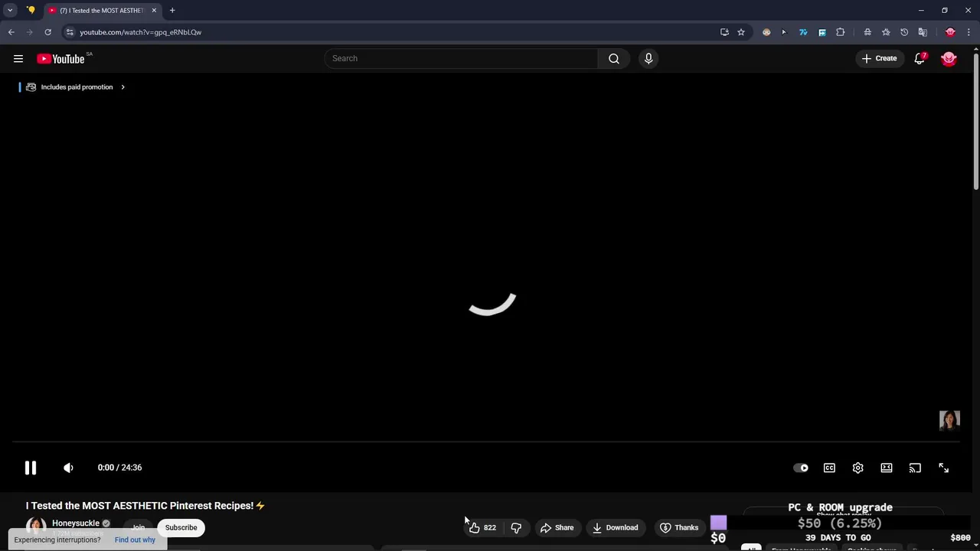980x551 pixels.
Task: Subscribe to Honeysuckle channel
Action: pos(181,527)
